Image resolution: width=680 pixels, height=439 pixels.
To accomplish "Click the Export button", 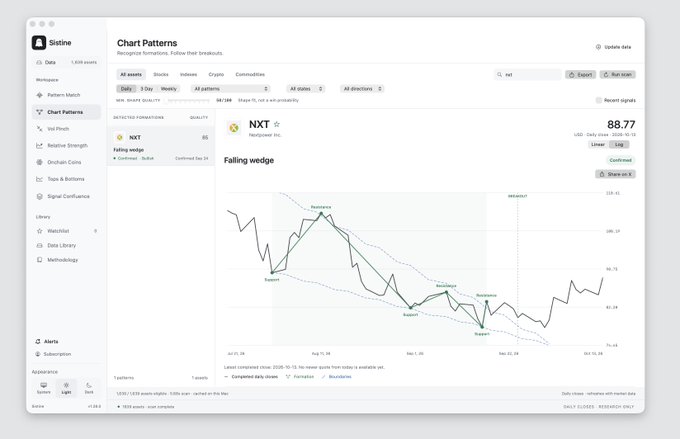I will (580, 75).
